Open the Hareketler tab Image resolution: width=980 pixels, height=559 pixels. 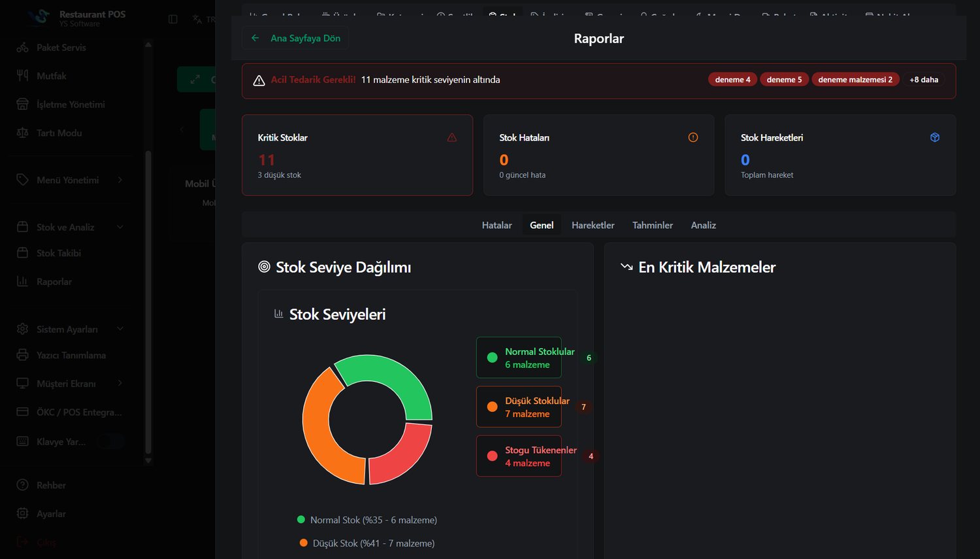(x=593, y=225)
